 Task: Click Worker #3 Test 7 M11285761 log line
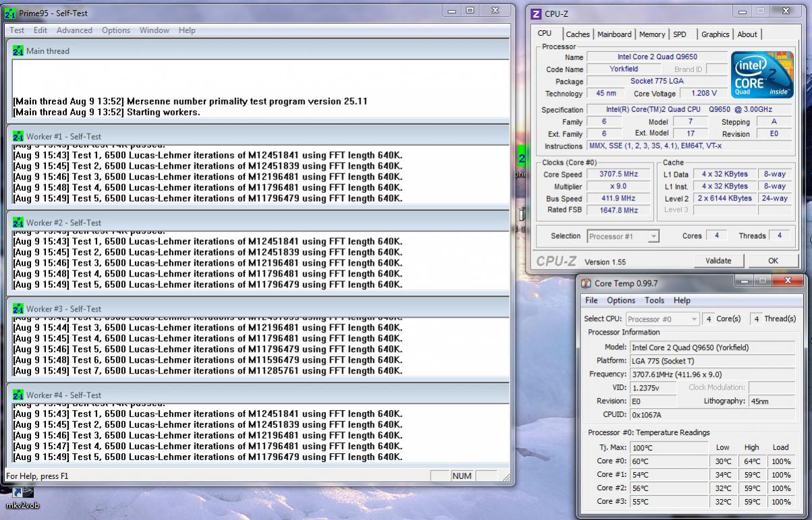(x=207, y=371)
